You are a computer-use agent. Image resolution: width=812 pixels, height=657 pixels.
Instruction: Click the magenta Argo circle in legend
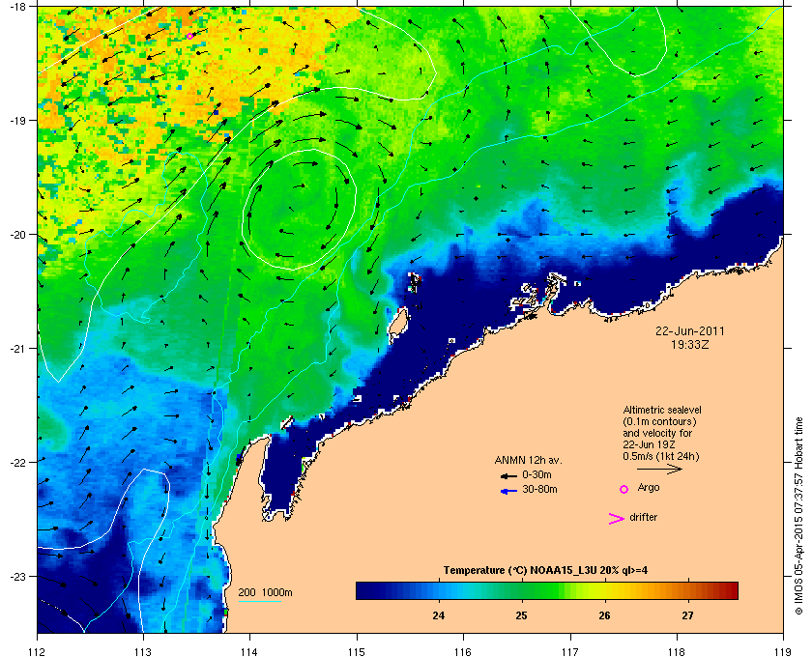624,489
